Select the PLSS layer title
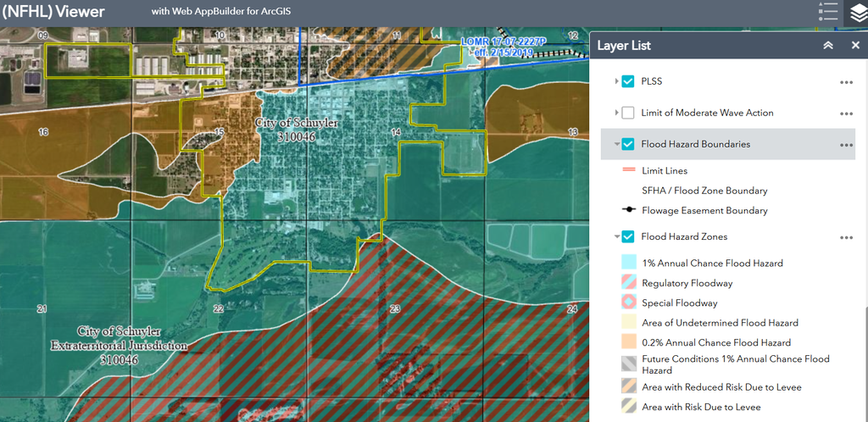 [652, 81]
